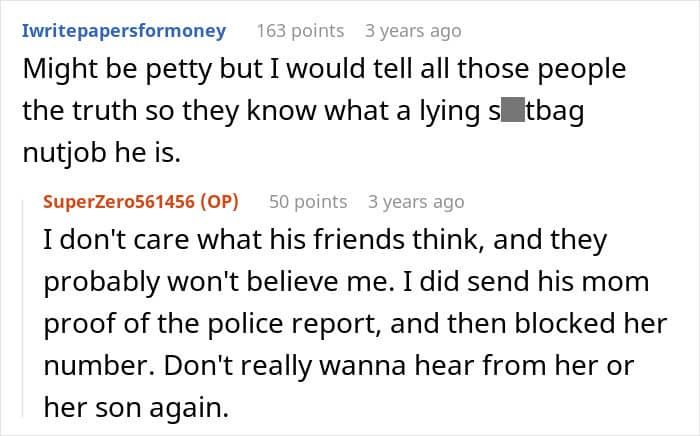Click the "163 points" score
The height and width of the screenshot is (436, 700).
pos(300,31)
